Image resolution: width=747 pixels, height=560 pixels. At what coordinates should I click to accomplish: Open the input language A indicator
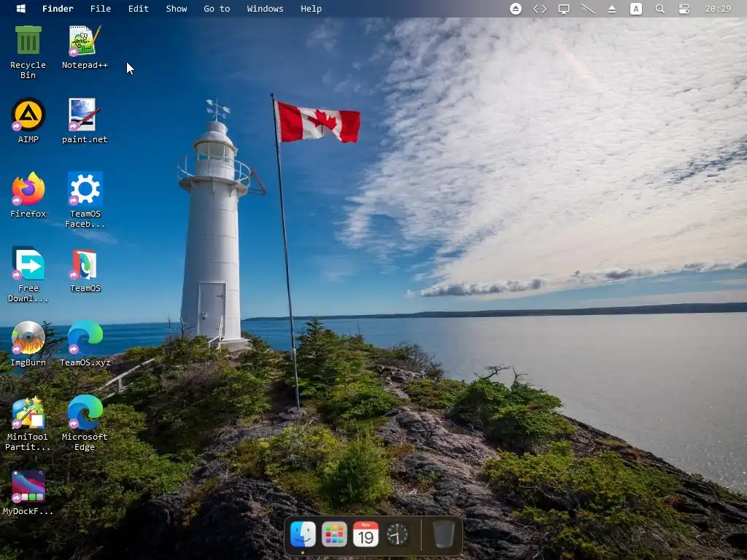(x=636, y=9)
